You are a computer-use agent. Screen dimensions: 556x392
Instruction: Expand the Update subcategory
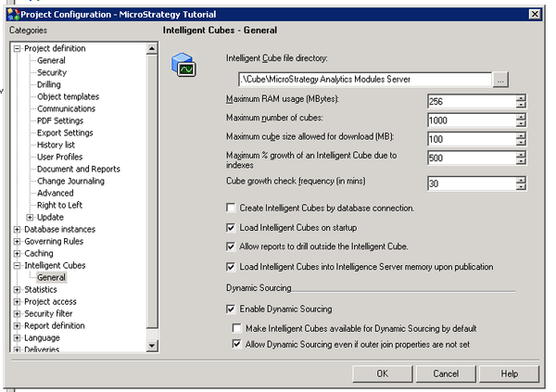(30, 217)
